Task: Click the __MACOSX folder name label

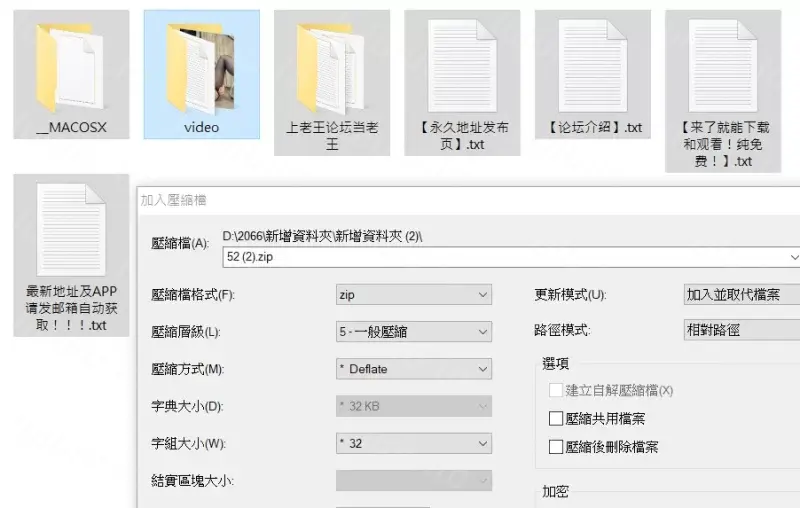Action: point(71,128)
